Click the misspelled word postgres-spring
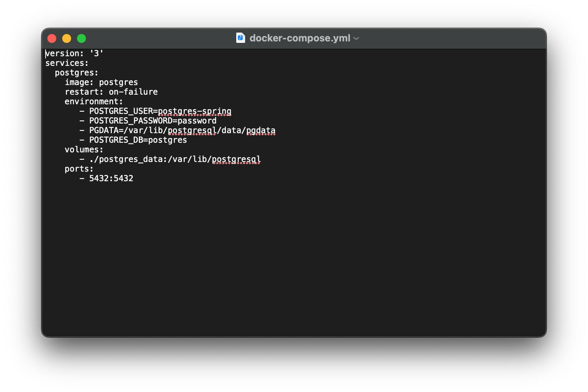588x392 pixels. (194, 111)
